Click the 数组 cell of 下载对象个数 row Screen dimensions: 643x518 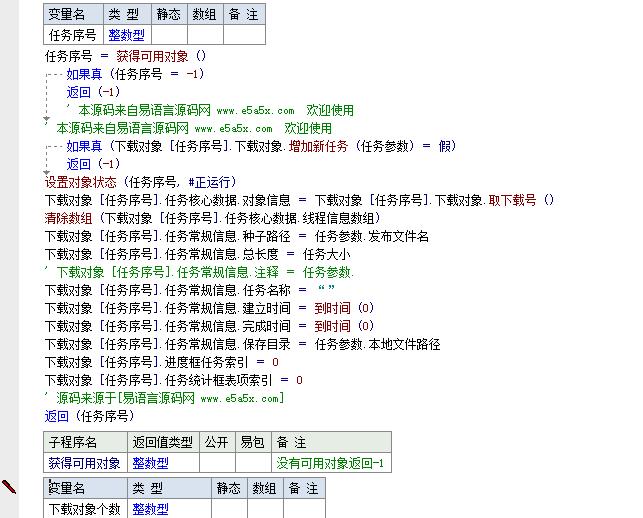pos(265,509)
